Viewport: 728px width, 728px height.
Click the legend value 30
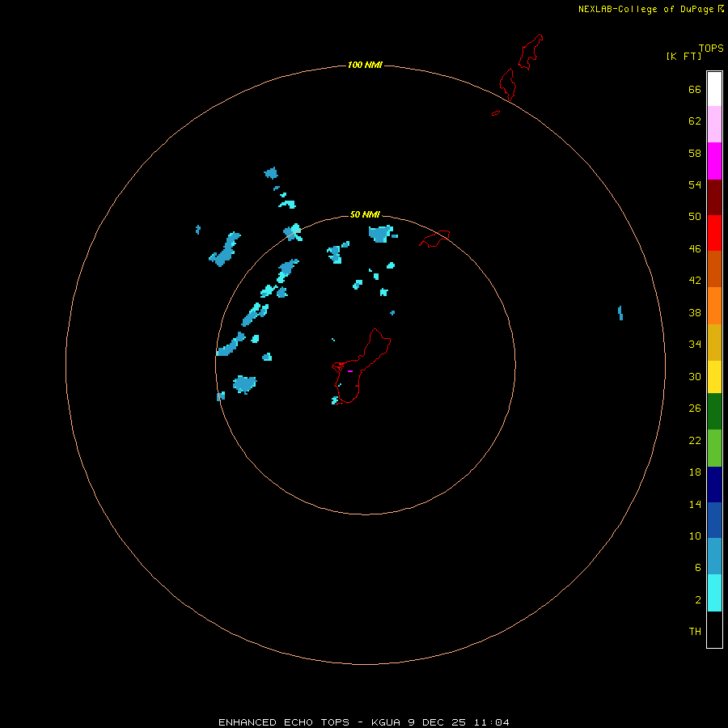pos(695,376)
